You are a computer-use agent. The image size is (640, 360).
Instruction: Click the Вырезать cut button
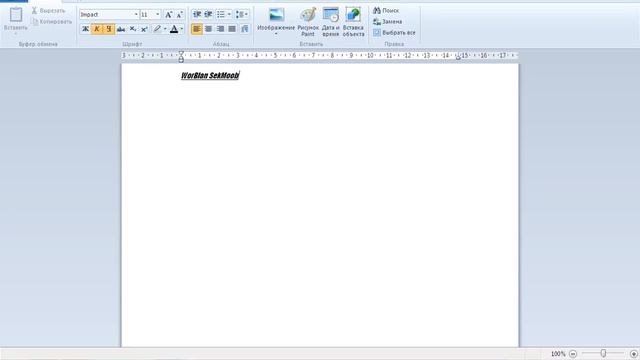(48, 11)
